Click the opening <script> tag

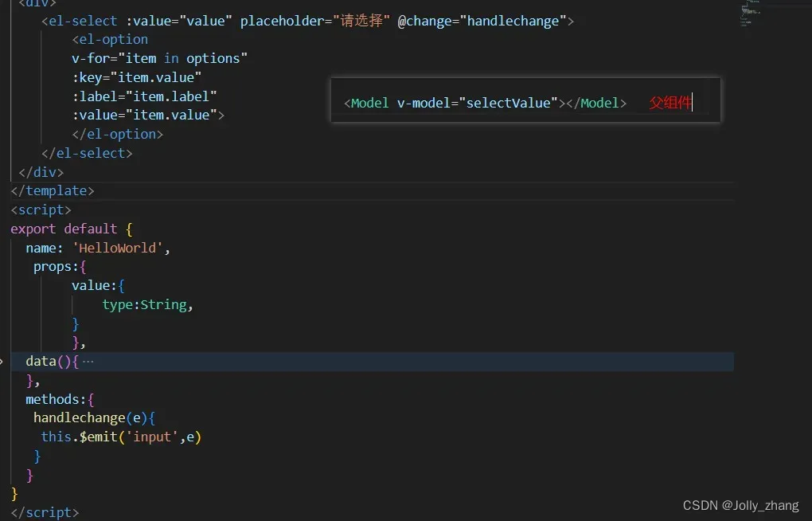point(41,210)
